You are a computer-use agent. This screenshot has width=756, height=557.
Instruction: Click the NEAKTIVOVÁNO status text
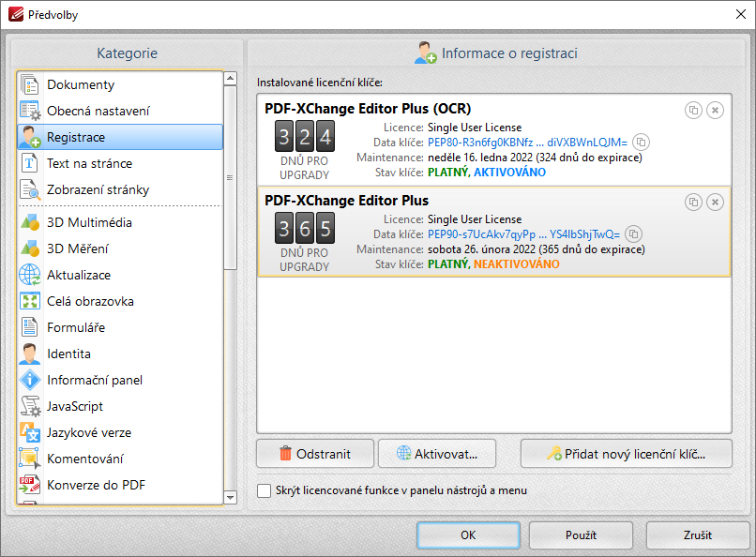pos(517,264)
